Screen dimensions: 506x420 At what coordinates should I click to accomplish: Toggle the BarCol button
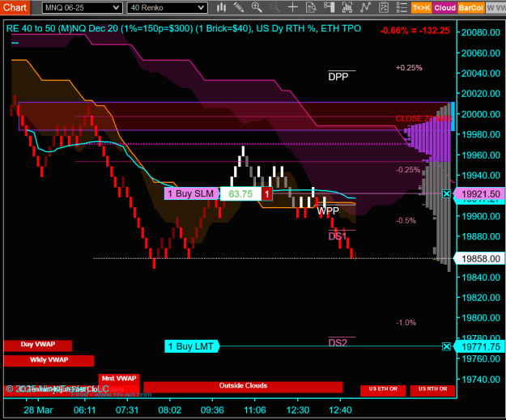[x=471, y=8]
